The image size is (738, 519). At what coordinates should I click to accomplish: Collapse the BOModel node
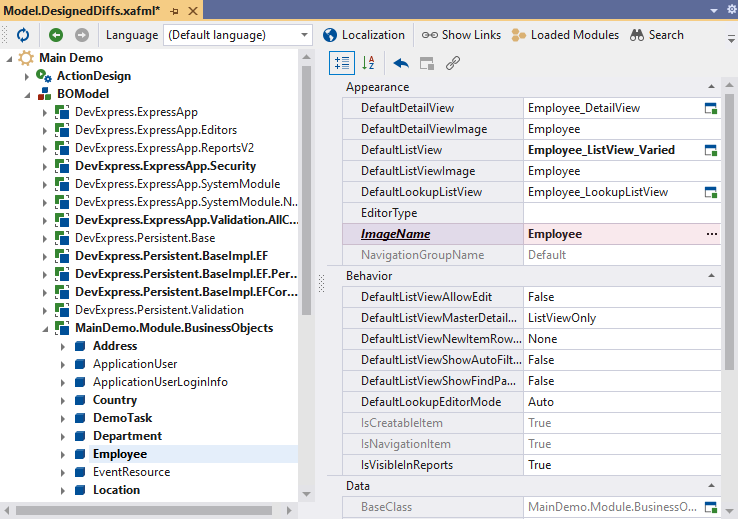tap(27, 95)
